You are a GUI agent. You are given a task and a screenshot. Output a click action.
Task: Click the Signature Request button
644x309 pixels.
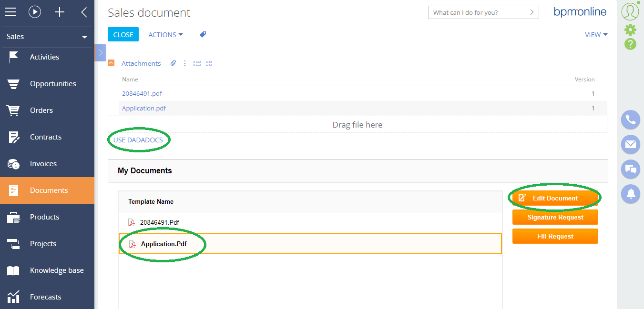555,217
